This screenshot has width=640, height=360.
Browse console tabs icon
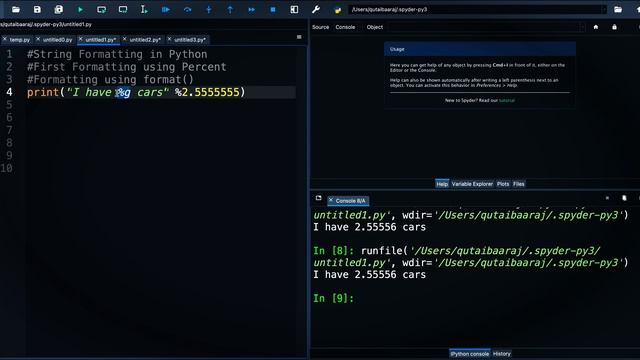point(318,198)
